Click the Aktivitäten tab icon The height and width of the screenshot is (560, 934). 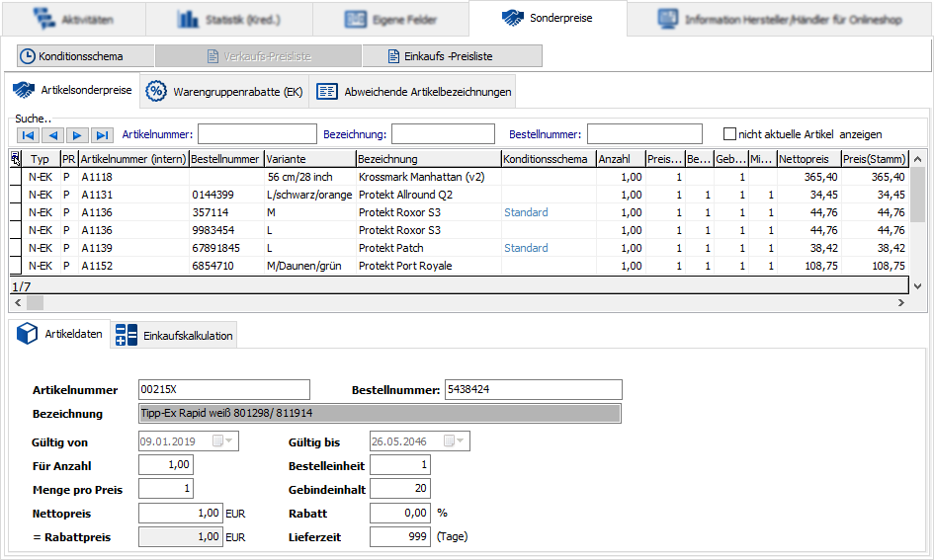point(43,19)
